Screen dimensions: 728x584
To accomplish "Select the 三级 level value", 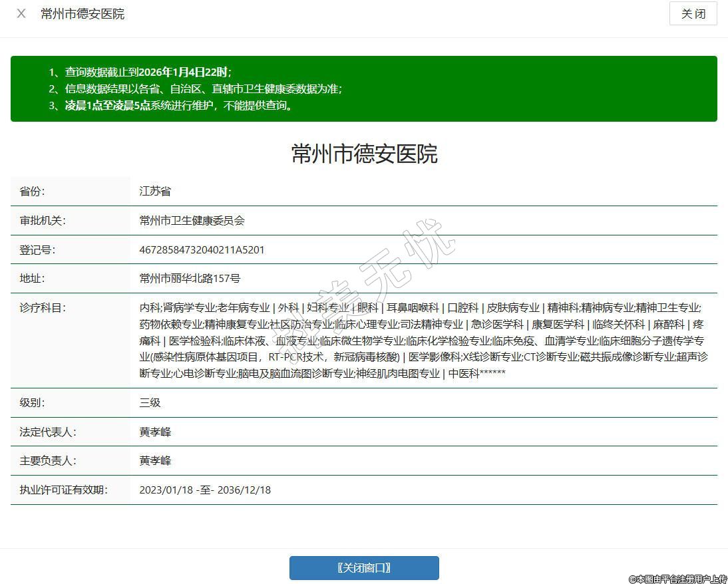I will click(x=150, y=403).
